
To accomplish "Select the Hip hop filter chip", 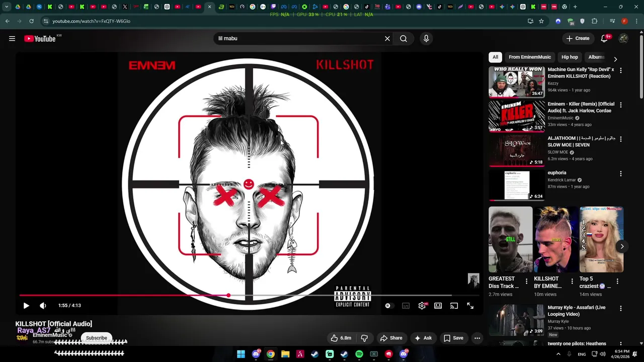I will 570,57.
